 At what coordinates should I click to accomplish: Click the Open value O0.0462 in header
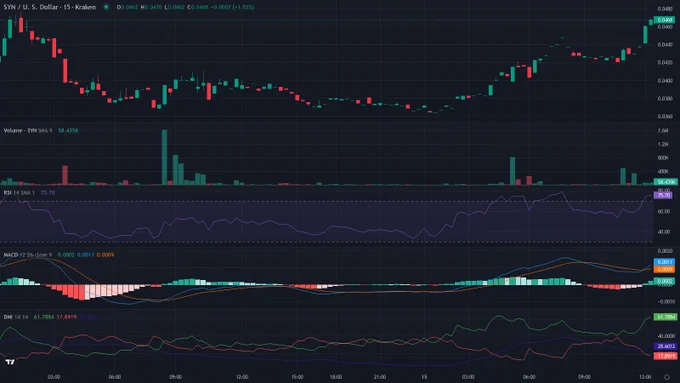pyautogui.click(x=127, y=7)
